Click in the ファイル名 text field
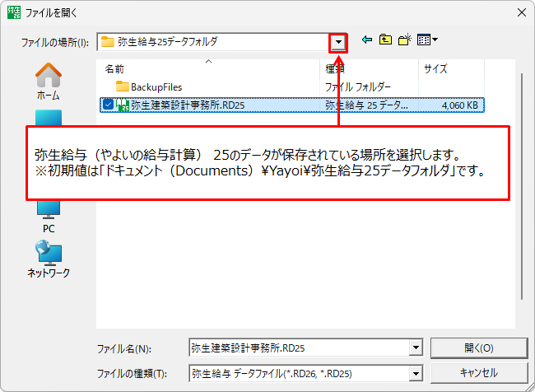 296,348
